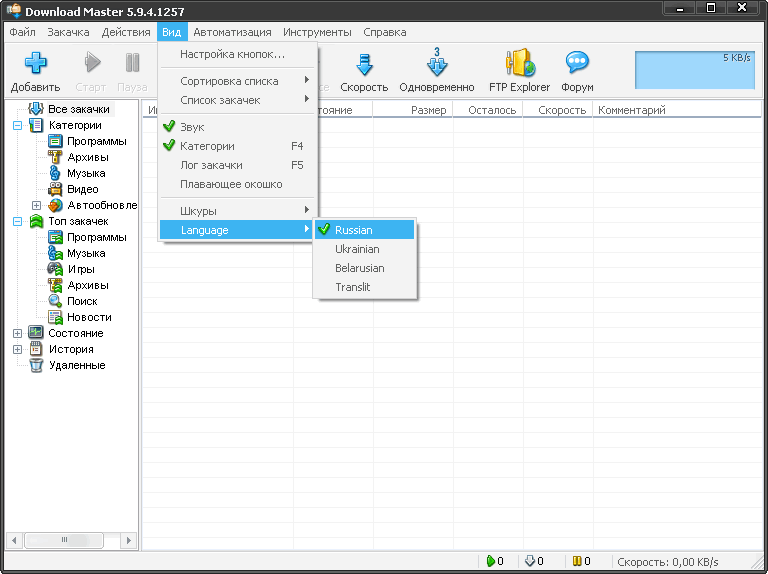Select the Игры gamepad icon

click(x=55, y=269)
